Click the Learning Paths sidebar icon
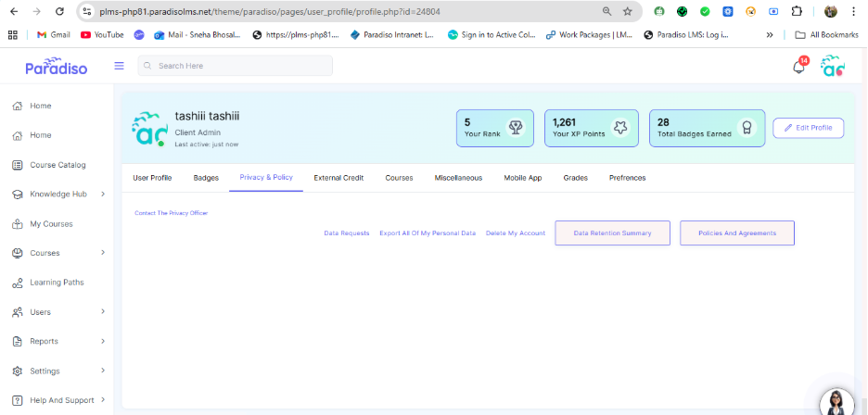868x415 pixels. click(x=18, y=283)
